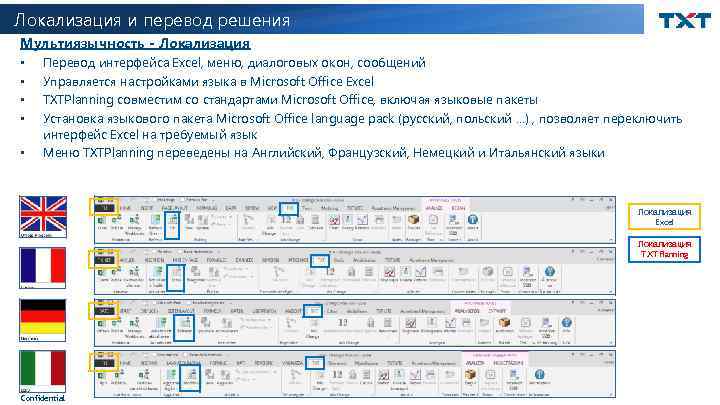The height and width of the screenshot is (405, 720).
Task: Select the TXT tab in the French ribbon
Action: pos(320,260)
